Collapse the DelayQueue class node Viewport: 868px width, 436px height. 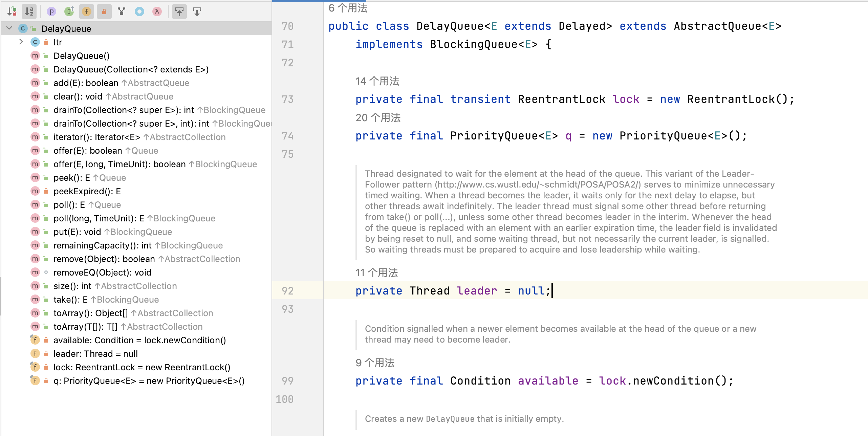point(9,28)
